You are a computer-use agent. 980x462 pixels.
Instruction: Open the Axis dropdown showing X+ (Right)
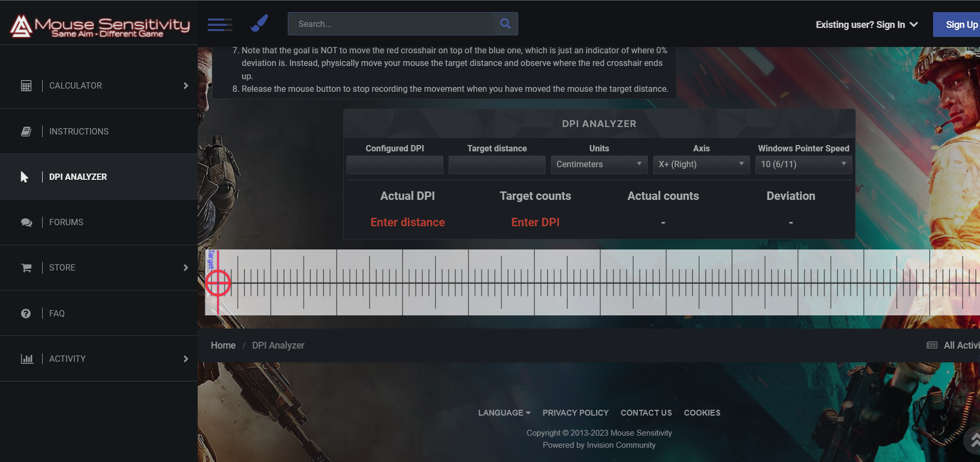tap(701, 165)
